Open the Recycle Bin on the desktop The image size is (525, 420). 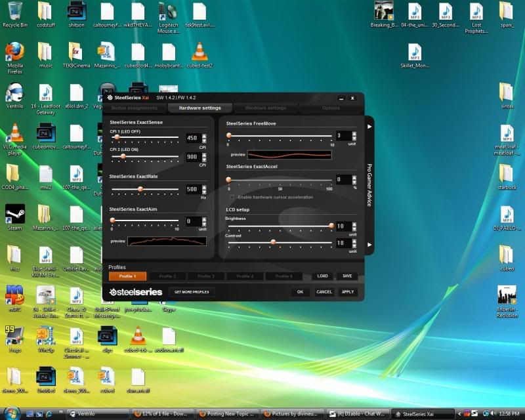[x=14, y=14]
